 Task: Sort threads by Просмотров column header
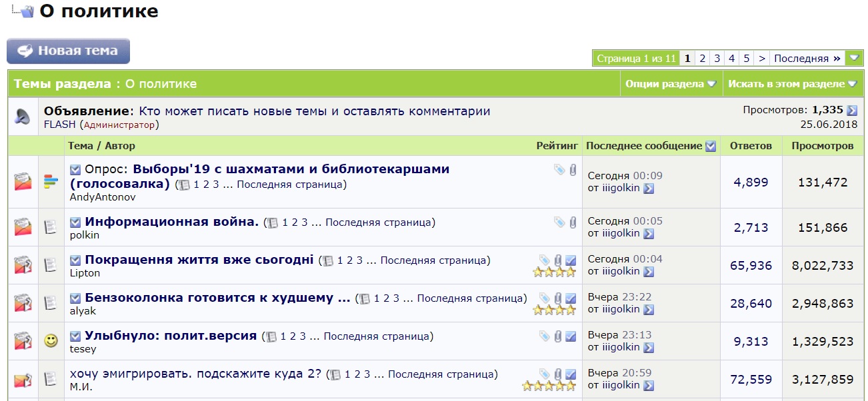tap(822, 146)
